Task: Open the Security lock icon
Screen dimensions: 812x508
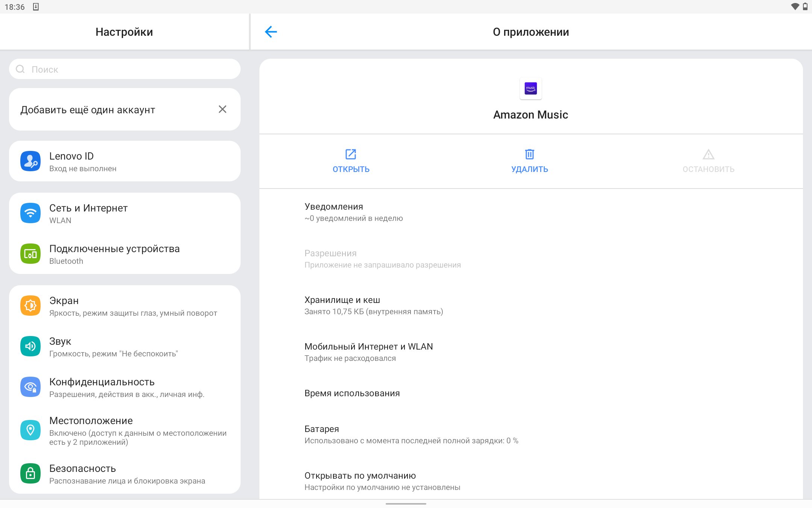Action: click(x=30, y=474)
